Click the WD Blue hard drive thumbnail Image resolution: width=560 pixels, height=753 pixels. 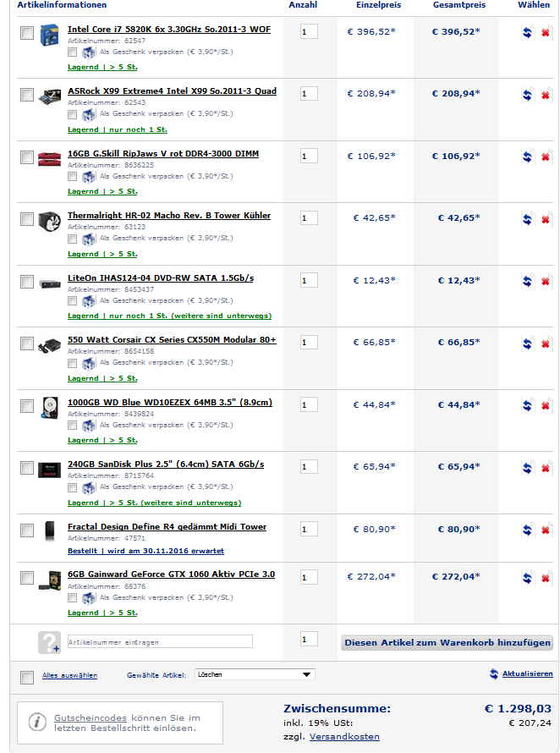(49, 407)
